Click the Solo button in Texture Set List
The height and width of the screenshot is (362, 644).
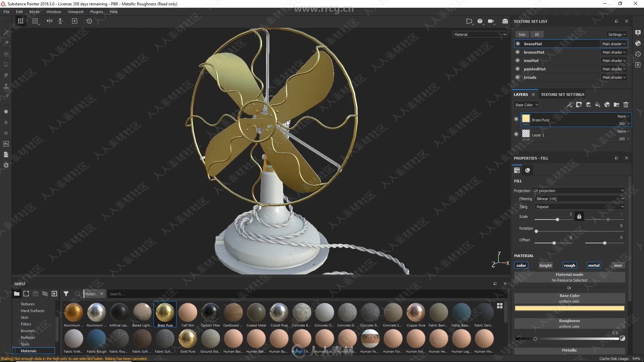(x=522, y=34)
